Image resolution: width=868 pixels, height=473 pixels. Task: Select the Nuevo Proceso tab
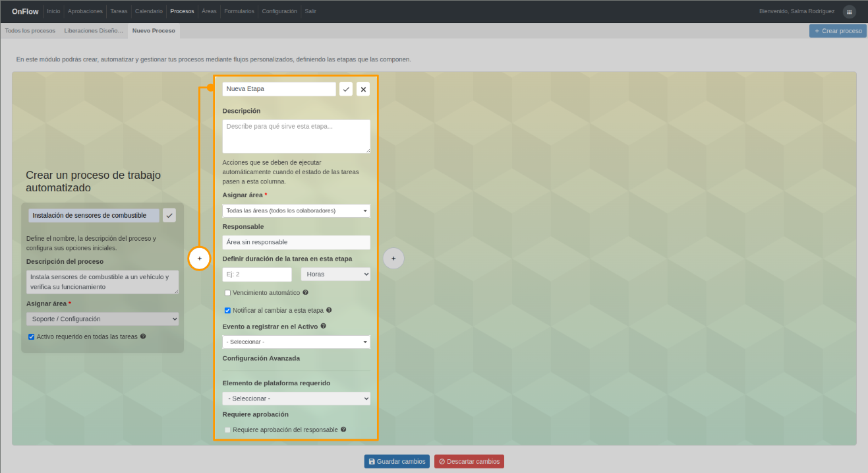pyautogui.click(x=154, y=30)
